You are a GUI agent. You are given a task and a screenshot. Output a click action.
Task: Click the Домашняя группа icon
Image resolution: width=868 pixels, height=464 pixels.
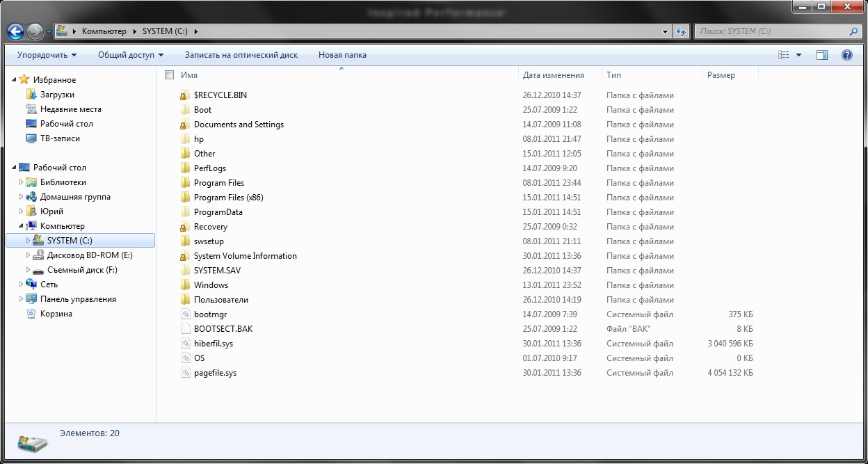pos(31,197)
